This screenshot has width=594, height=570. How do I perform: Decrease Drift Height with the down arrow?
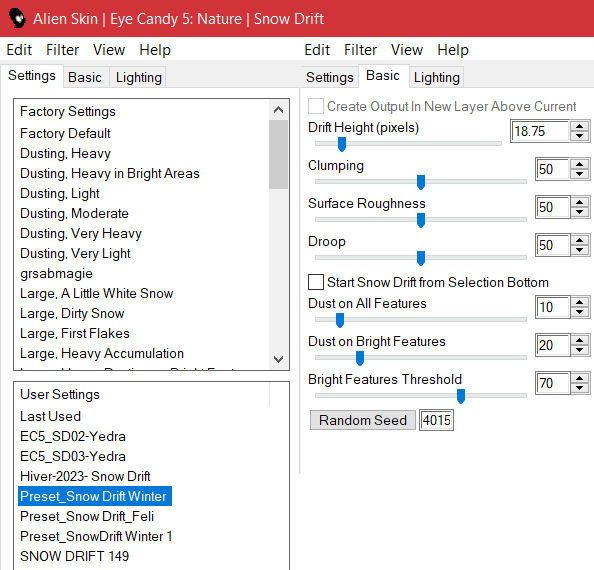click(x=579, y=136)
